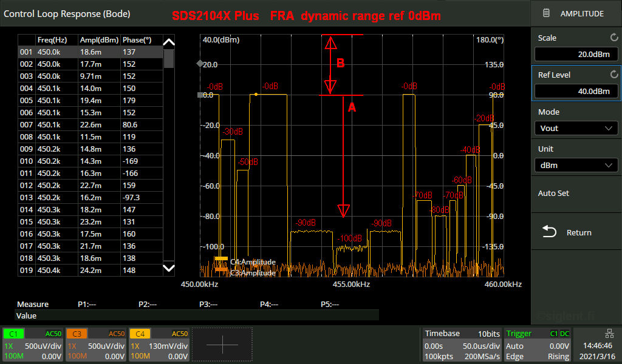This screenshot has height=364, width=622.
Task: Click the 455.00kHz center frequency label
Action: 352,285
